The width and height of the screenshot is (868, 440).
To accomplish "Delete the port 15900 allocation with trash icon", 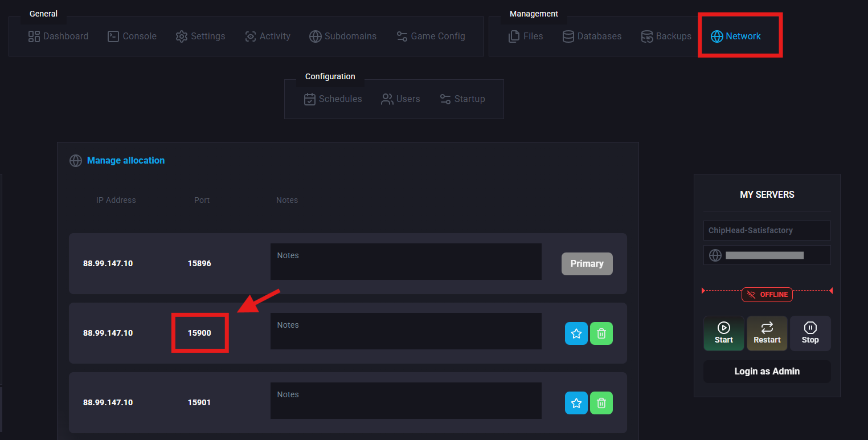I will 601,333.
